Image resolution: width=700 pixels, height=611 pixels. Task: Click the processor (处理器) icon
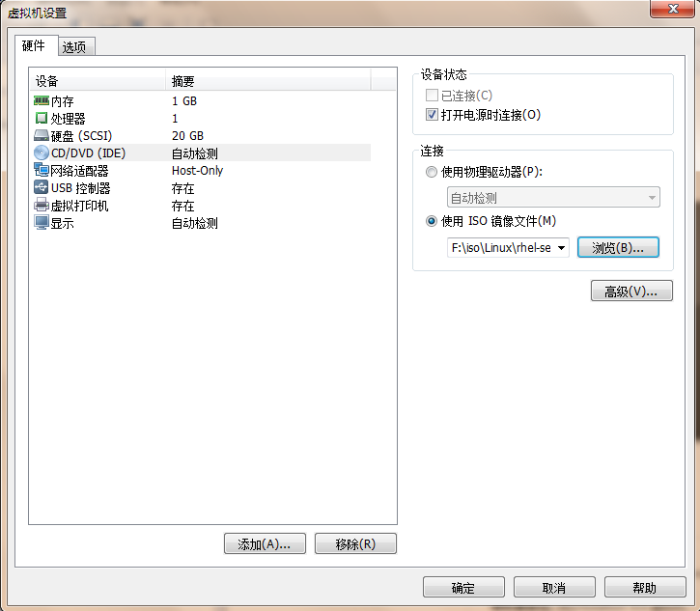click(42, 119)
